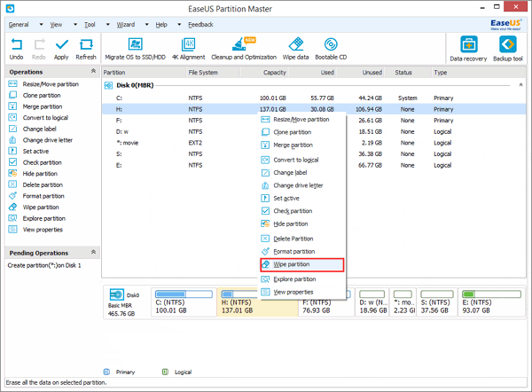Select Explore partition in context menu
Image resolution: width=532 pixels, height=392 pixels.
point(302,279)
